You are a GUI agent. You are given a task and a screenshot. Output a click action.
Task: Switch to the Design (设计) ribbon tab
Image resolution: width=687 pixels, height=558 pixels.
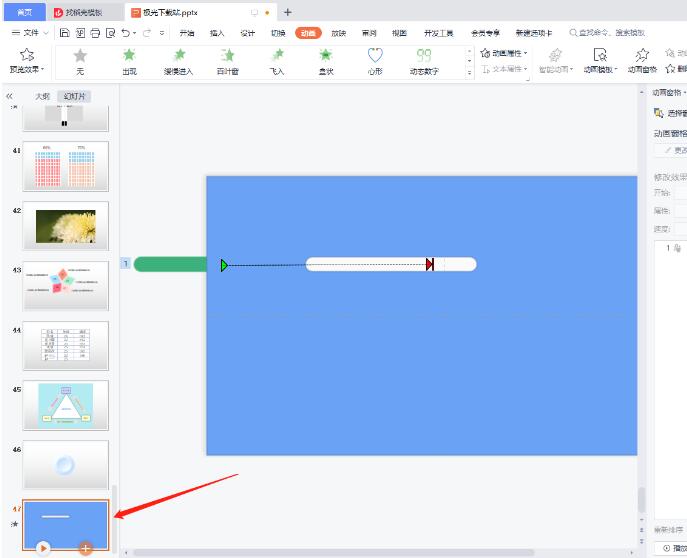tap(247, 33)
